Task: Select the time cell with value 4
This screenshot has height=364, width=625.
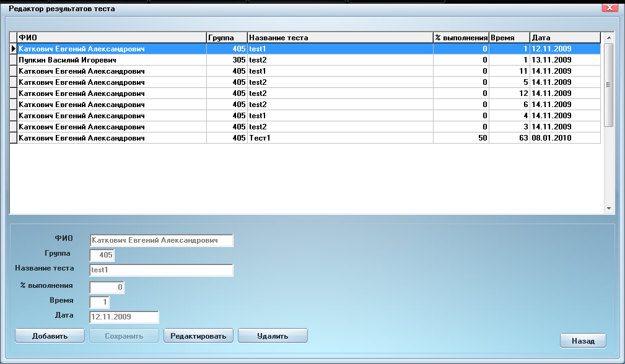Action: pyautogui.click(x=509, y=116)
